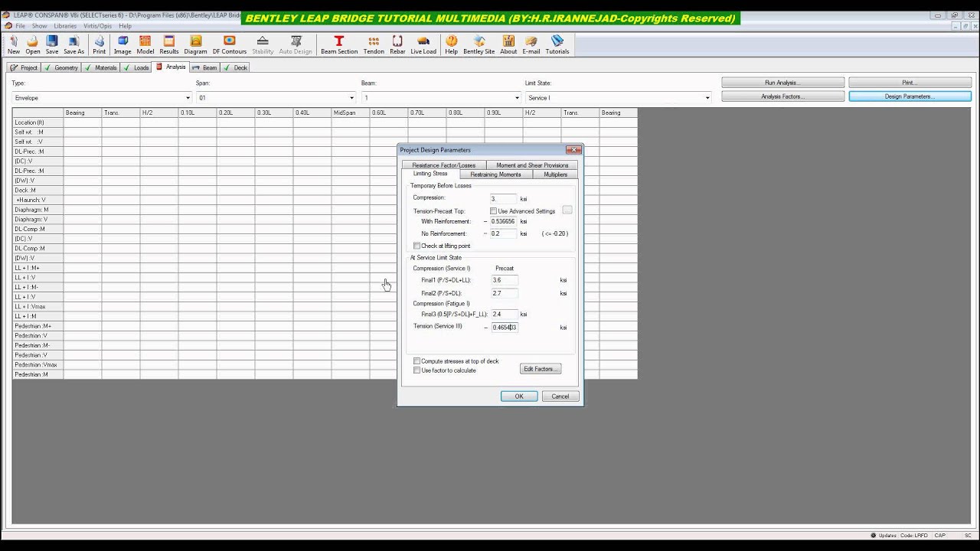The width and height of the screenshot is (980, 551).
Task: Click the Auto Design toolbar icon
Action: pos(296,45)
